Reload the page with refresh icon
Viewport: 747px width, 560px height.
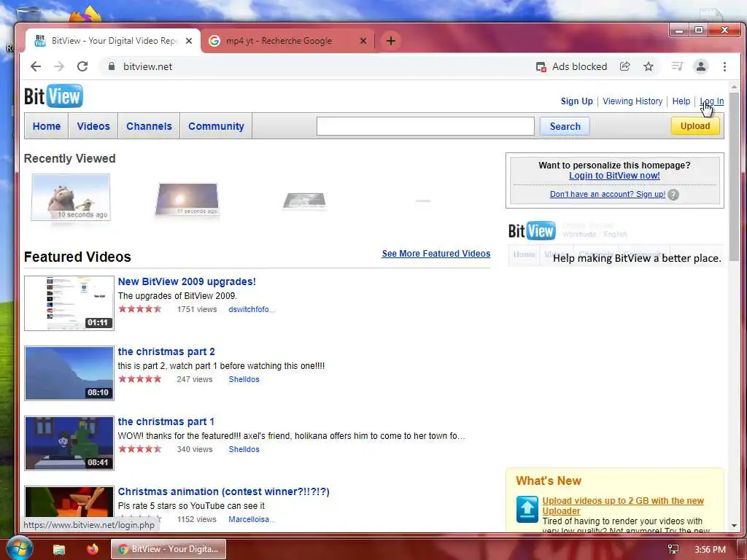point(82,66)
